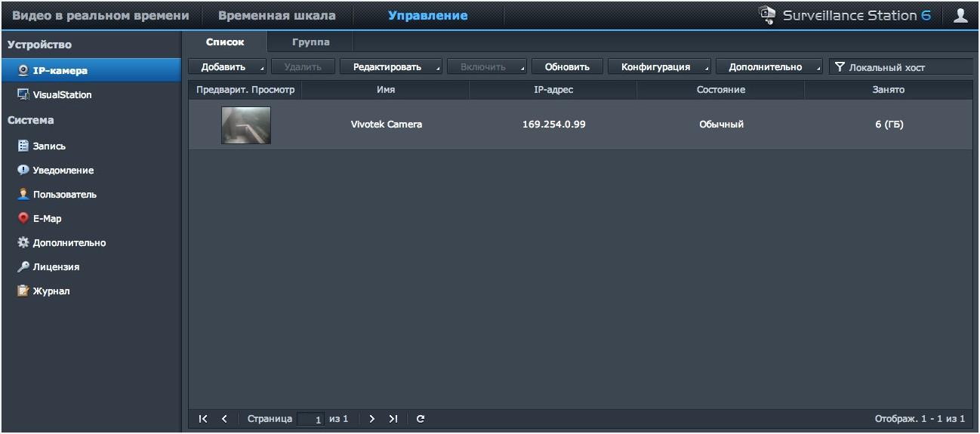Click the Vivotek Camera preview thumbnail
This screenshot has height=434, width=980.
pyautogui.click(x=245, y=125)
